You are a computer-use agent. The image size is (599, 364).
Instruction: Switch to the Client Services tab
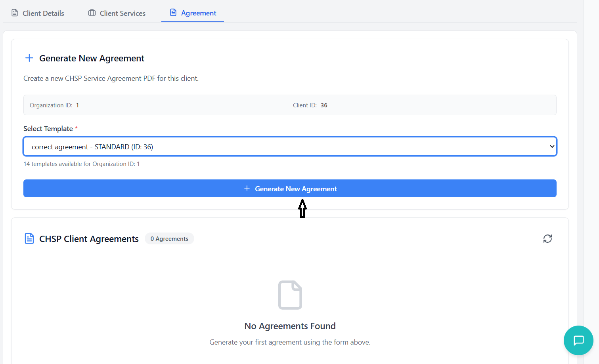click(122, 13)
